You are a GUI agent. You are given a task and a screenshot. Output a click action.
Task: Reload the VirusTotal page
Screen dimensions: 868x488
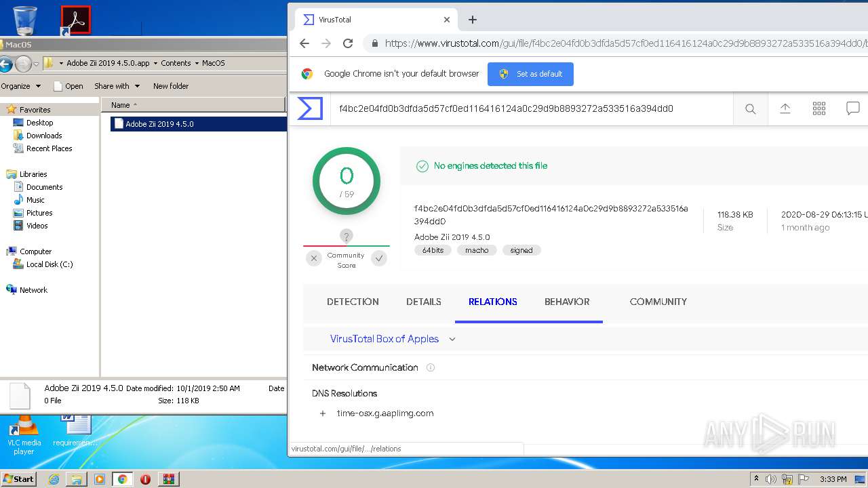(x=348, y=43)
